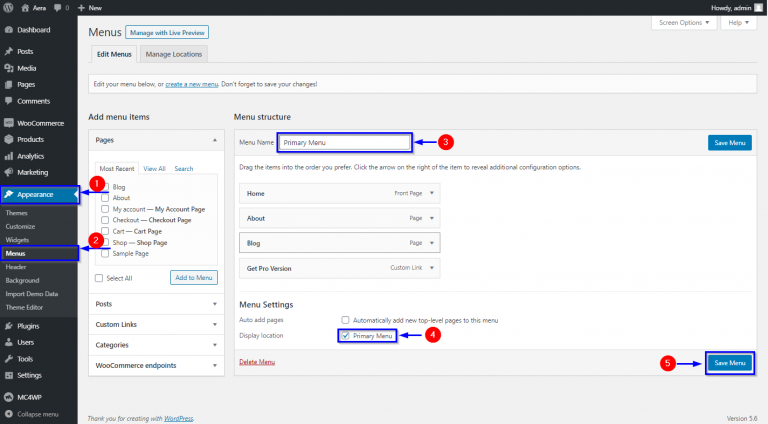Click the Users icon in sidebar

(9, 342)
